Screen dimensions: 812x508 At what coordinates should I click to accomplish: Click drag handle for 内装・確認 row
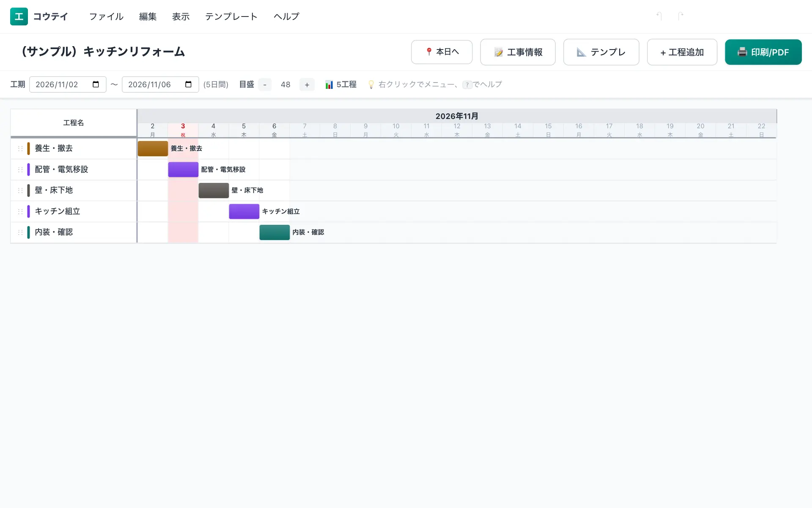pos(20,232)
